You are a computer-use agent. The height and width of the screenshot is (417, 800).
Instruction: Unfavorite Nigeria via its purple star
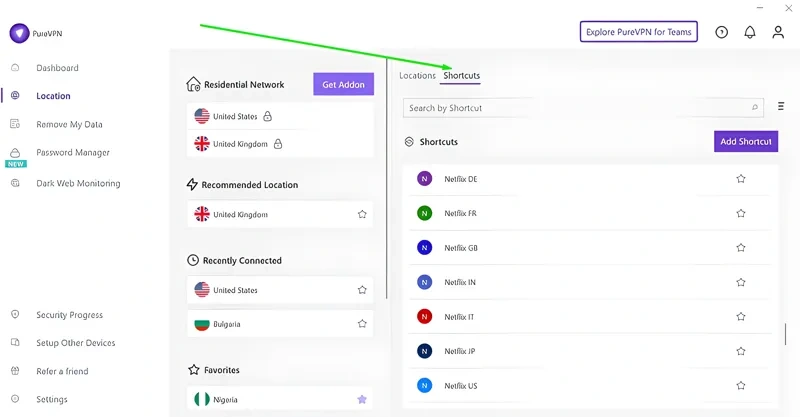pos(362,399)
